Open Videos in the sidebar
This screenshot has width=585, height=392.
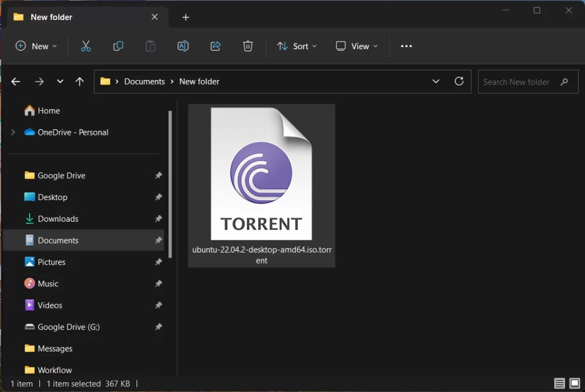click(x=50, y=305)
